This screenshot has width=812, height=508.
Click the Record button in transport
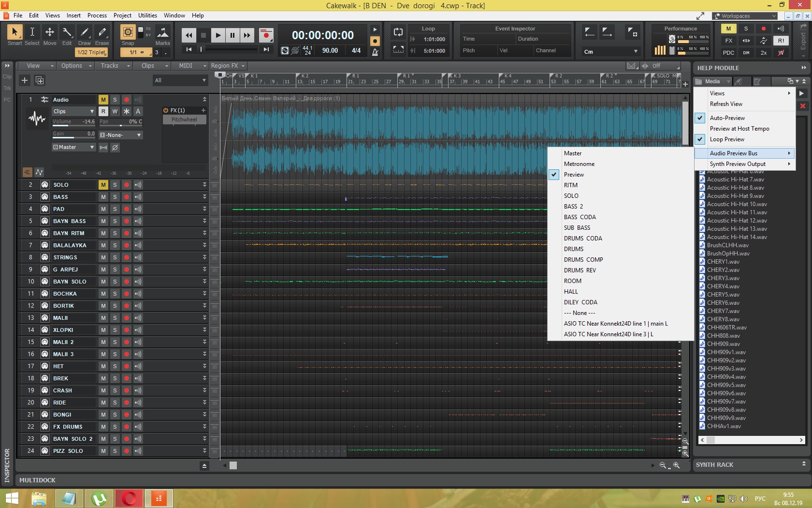[266, 35]
